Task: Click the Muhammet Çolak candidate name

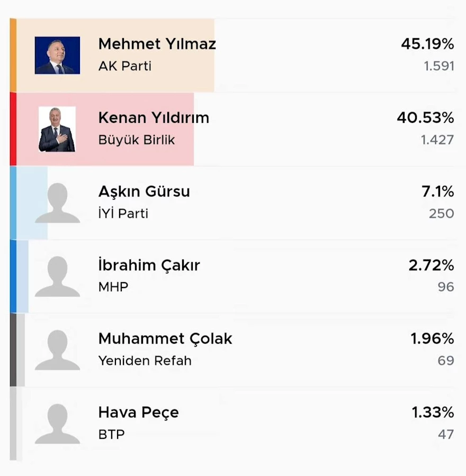Action: point(165,339)
